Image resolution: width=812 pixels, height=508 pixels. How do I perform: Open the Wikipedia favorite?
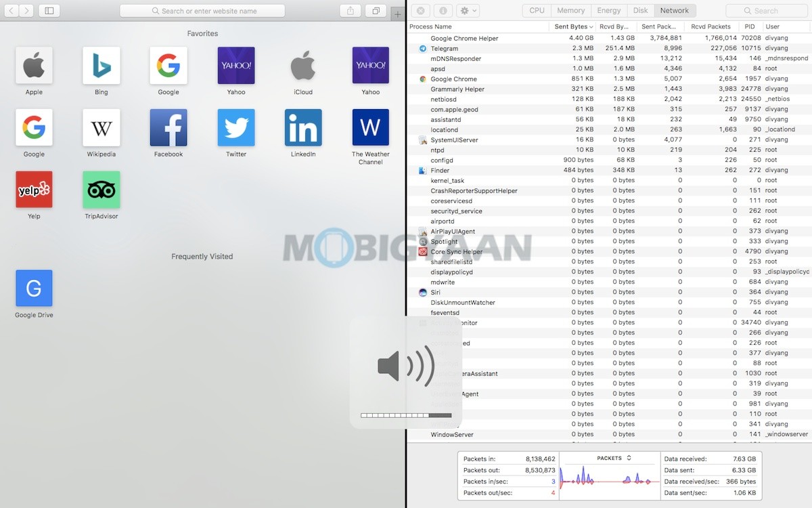click(100, 127)
